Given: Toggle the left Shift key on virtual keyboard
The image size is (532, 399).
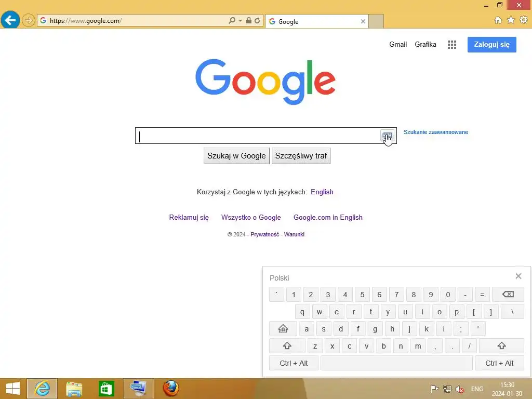Looking at the screenshot, I should 287,345.
